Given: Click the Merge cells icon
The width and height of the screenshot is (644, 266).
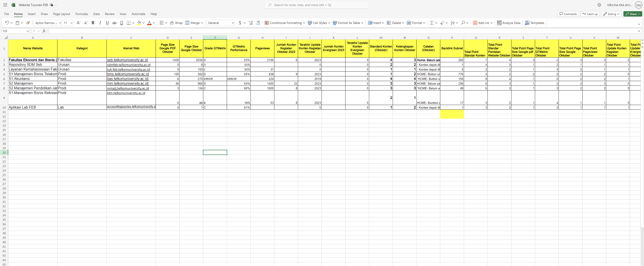Looking at the screenshot, I should pyautogui.click(x=187, y=23).
